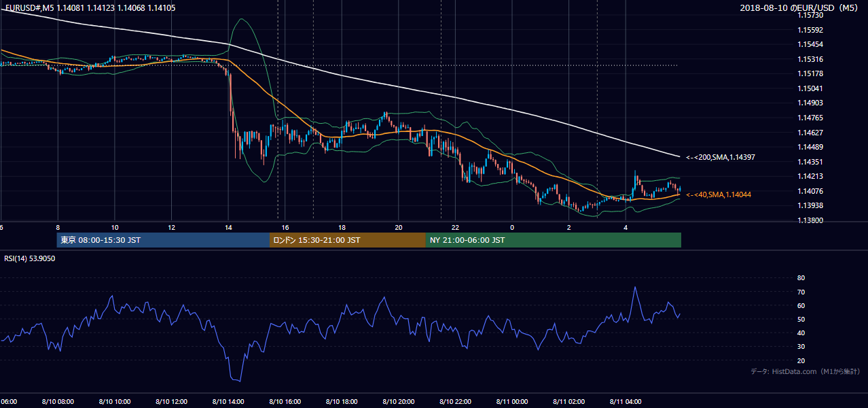Click hour tick 14 on price chart axis
The height and width of the screenshot is (408, 868).
point(228,227)
